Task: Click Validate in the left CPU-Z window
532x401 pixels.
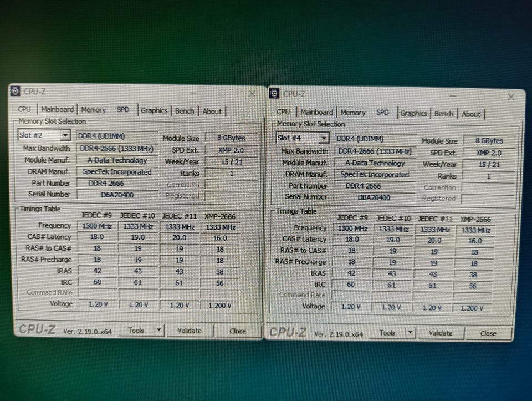Action: tap(190, 331)
